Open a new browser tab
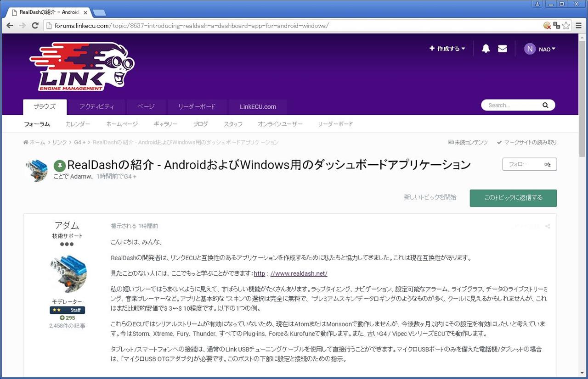The width and height of the screenshot is (588, 379). click(99, 13)
